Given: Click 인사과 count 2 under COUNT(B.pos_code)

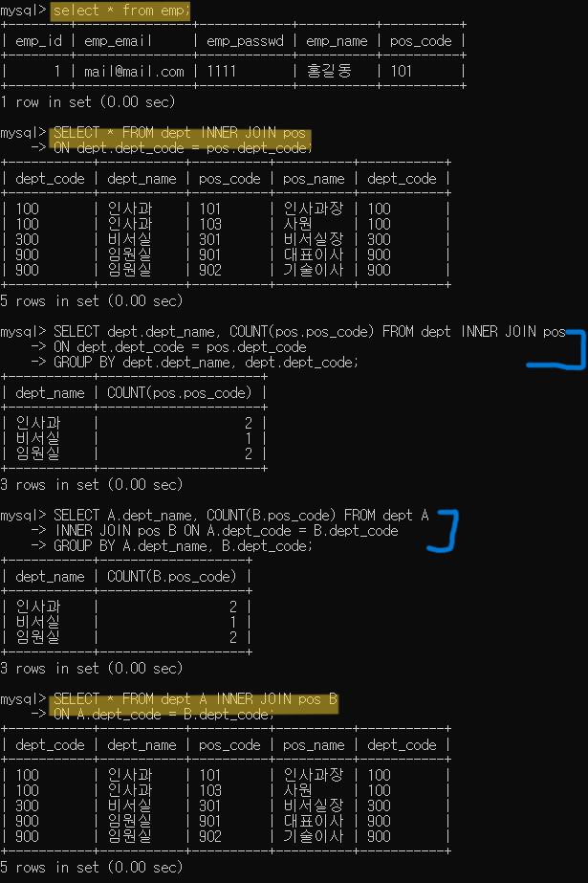Looking at the screenshot, I should point(233,607).
